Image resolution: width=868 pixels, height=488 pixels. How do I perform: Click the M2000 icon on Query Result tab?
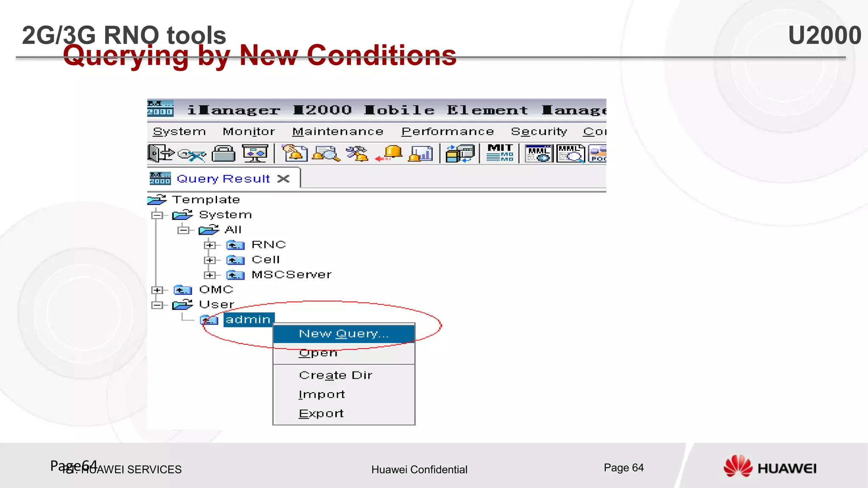(160, 178)
